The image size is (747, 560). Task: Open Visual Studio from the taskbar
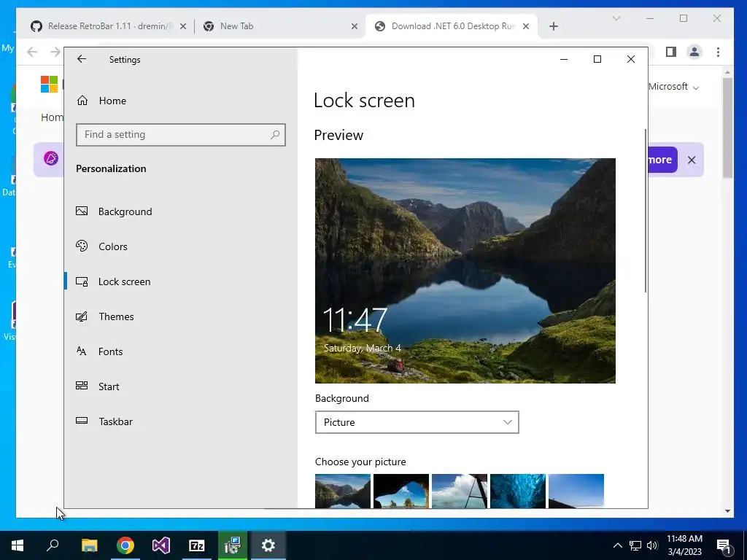pyautogui.click(x=161, y=545)
